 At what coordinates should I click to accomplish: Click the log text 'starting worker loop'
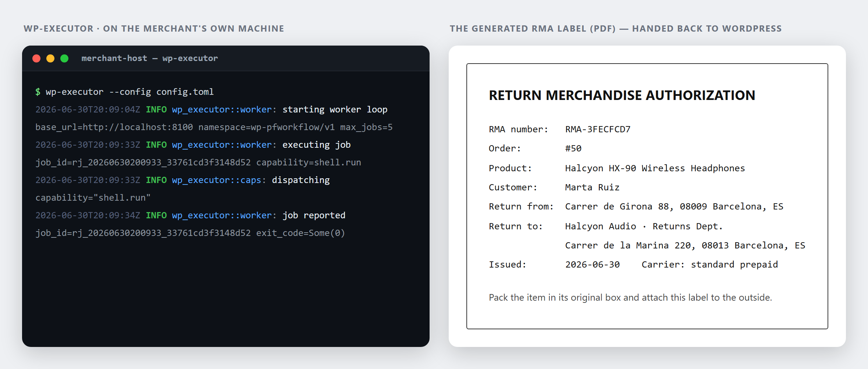[335, 110]
